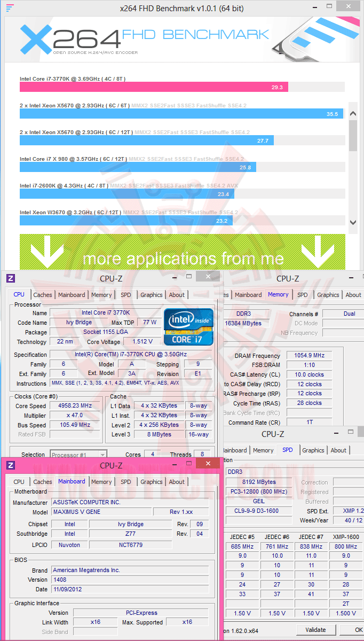Open SPD tab in the front CPU-Z window

[125, 481]
